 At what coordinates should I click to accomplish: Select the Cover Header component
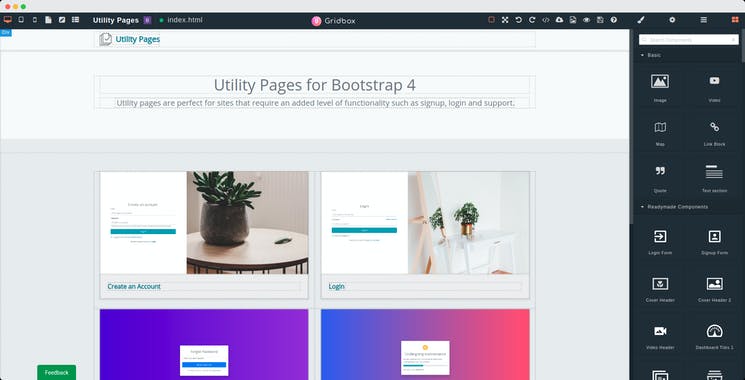pos(660,289)
